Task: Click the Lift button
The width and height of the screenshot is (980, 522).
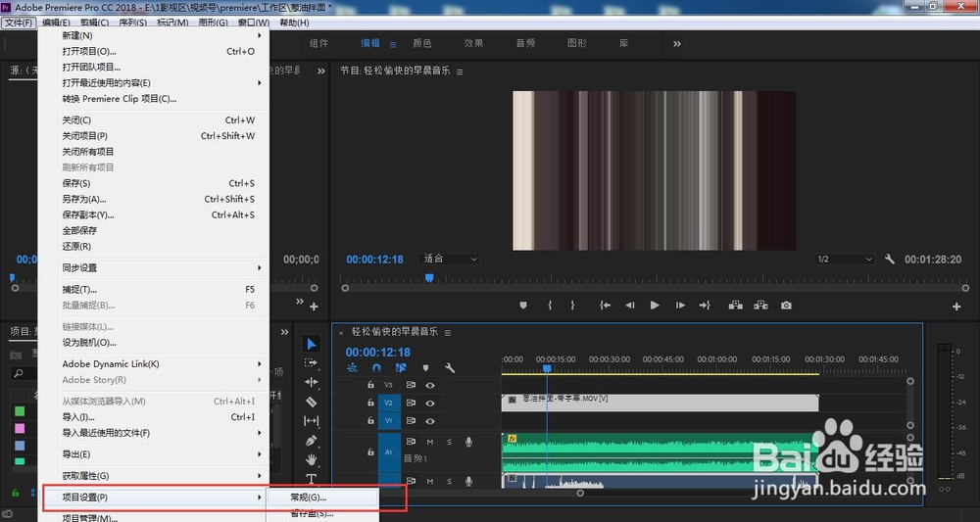Action: [x=736, y=306]
